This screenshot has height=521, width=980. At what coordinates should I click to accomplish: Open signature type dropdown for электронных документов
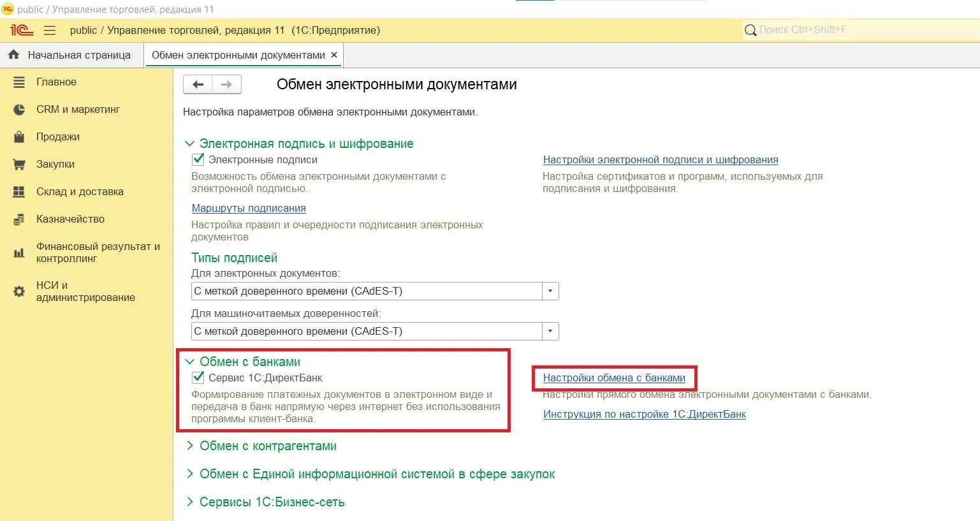550,291
